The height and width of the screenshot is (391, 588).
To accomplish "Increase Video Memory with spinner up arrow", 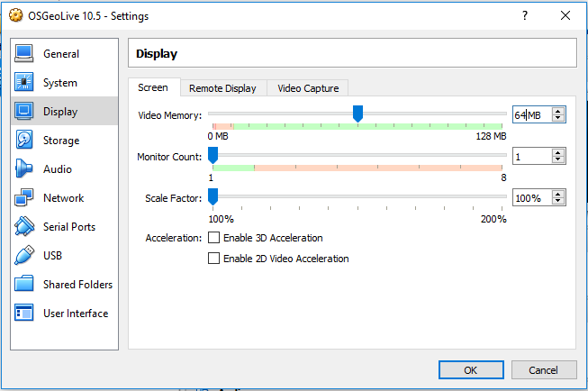I will coord(558,112).
